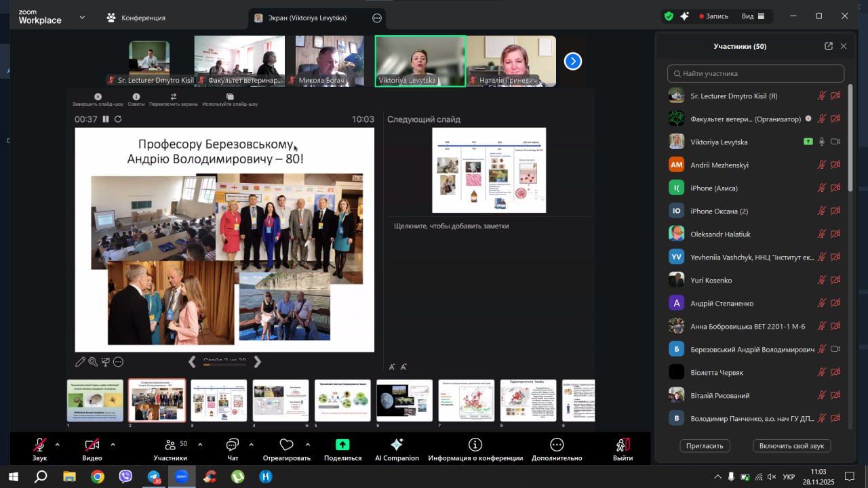Expand audio options arrow next to Audio

click(x=57, y=445)
